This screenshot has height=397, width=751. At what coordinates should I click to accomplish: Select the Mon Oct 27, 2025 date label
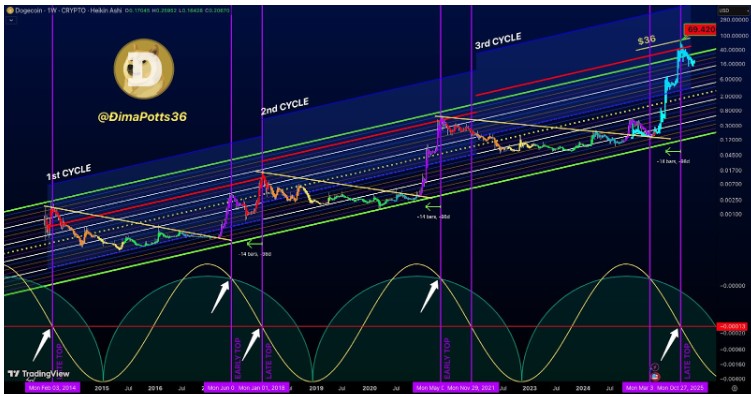pyautogui.click(x=681, y=387)
